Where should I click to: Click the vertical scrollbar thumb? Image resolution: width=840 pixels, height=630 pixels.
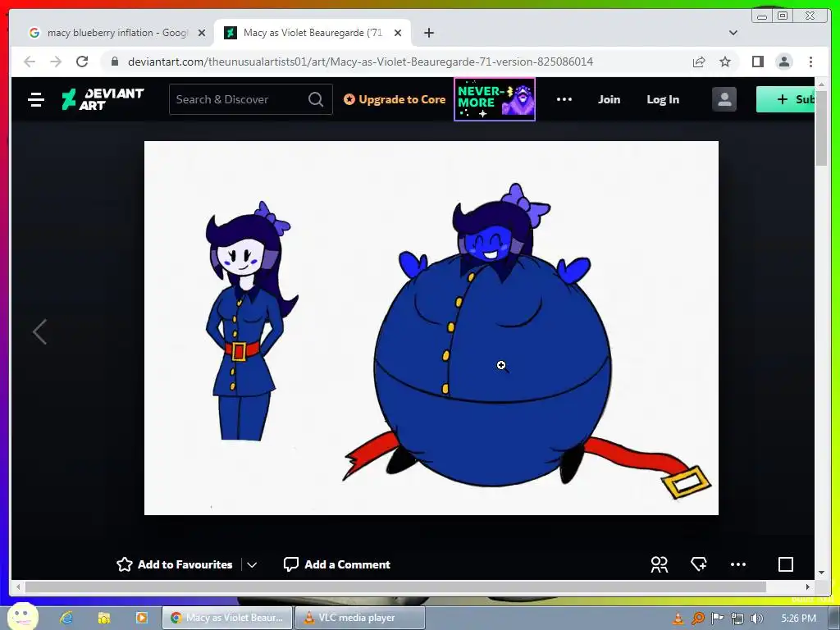(821, 129)
